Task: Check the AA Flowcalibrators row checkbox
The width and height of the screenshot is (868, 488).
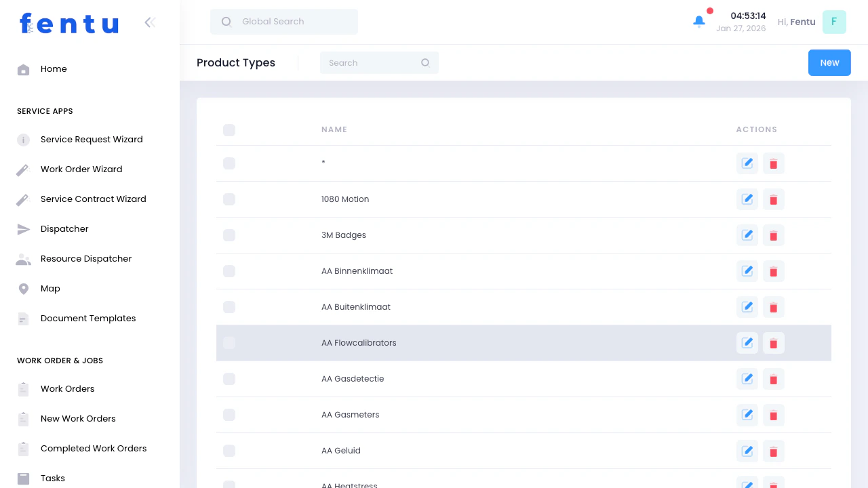Action: coord(229,343)
